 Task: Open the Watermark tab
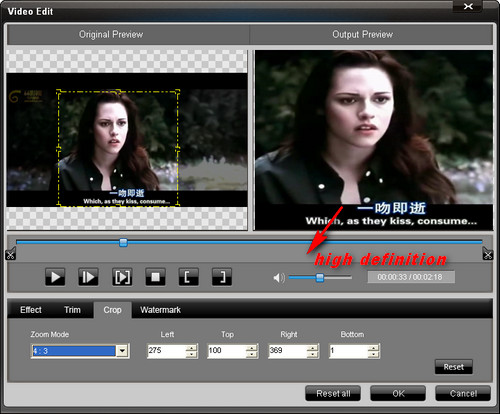(x=160, y=310)
